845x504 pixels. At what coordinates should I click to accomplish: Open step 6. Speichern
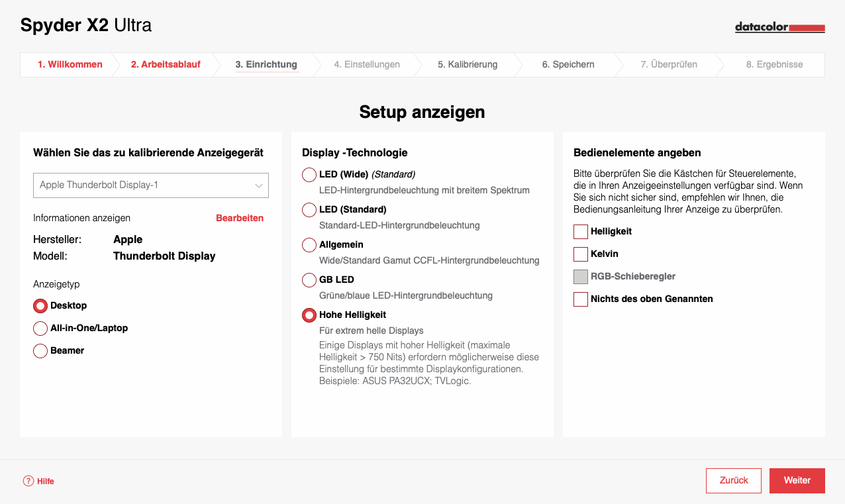click(x=568, y=65)
